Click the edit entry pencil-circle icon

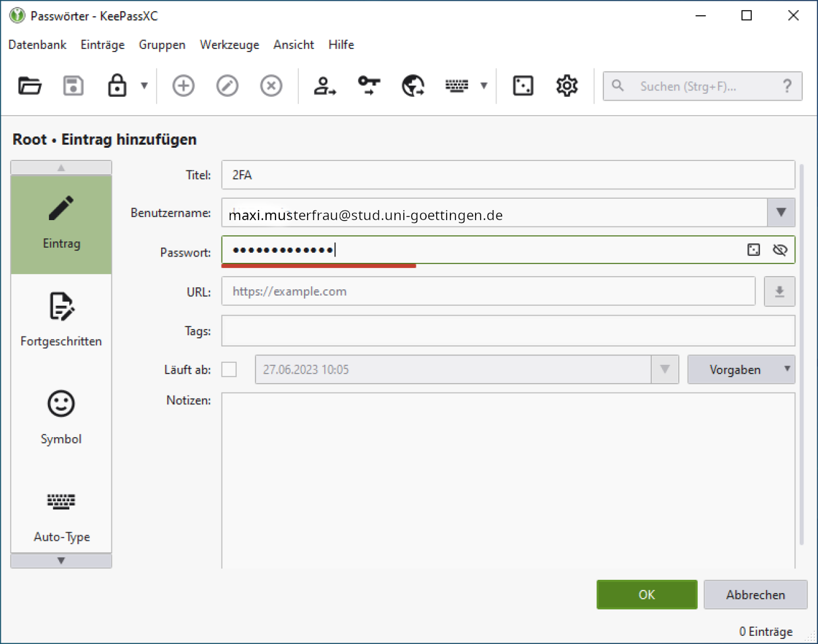point(227,86)
